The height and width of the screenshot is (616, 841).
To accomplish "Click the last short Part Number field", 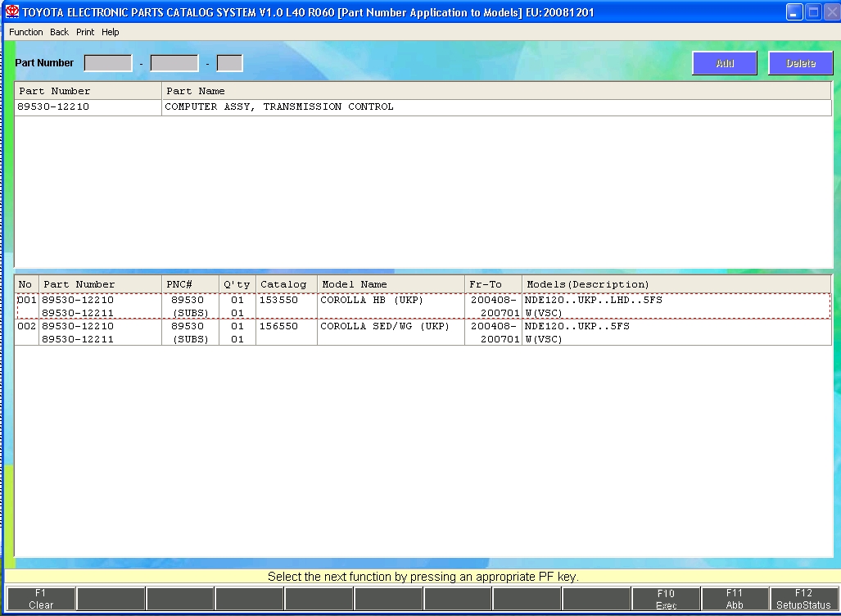I will click(230, 63).
